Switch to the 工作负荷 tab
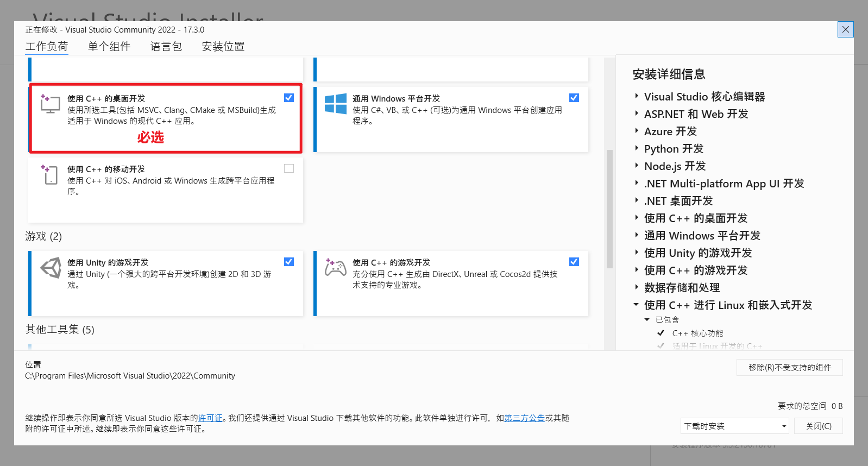The image size is (868, 466). click(x=47, y=47)
